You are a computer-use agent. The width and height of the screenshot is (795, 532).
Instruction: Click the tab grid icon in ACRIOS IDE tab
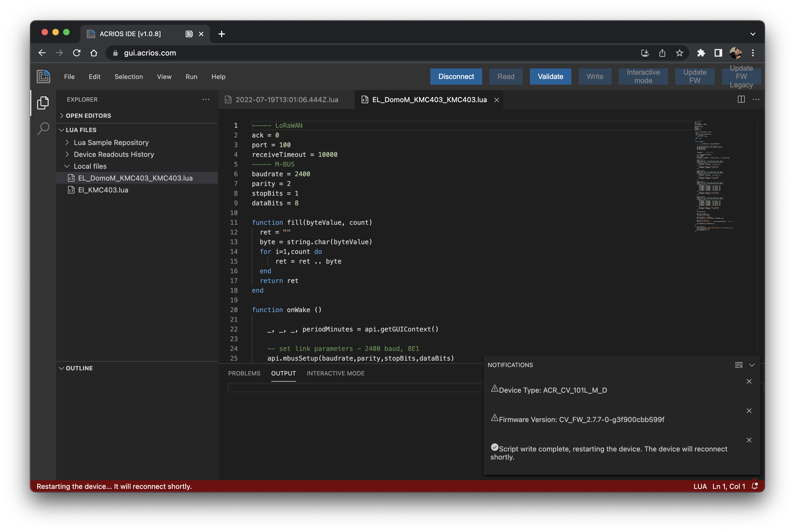tap(189, 34)
